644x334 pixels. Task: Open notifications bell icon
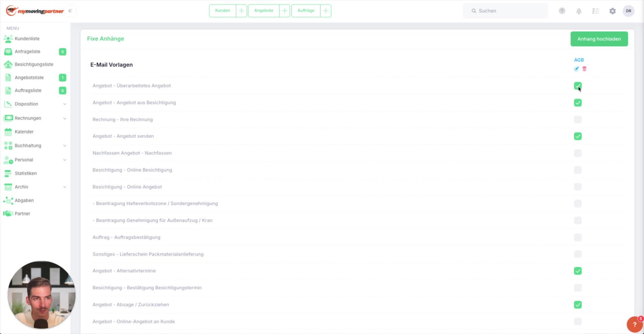[579, 11]
